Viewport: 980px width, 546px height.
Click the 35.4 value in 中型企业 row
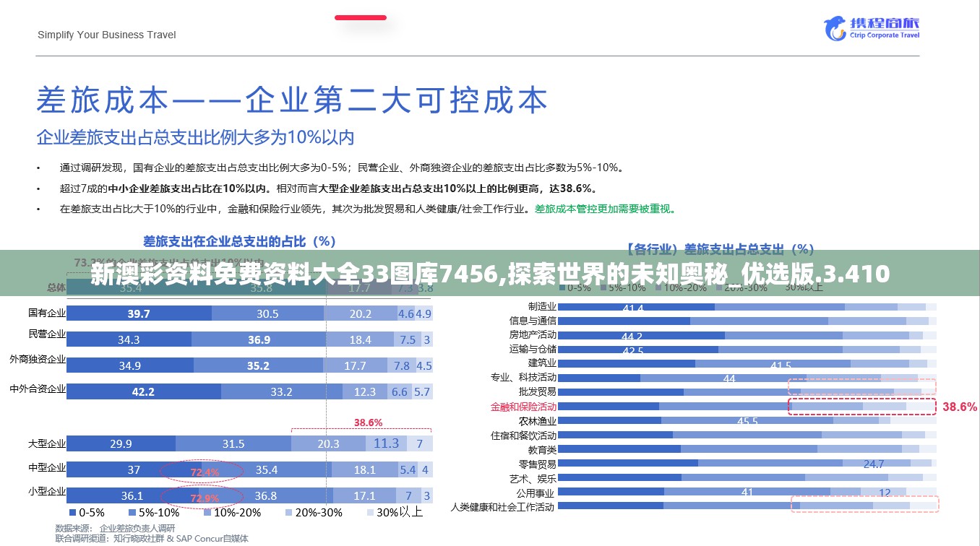[x=266, y=469]
